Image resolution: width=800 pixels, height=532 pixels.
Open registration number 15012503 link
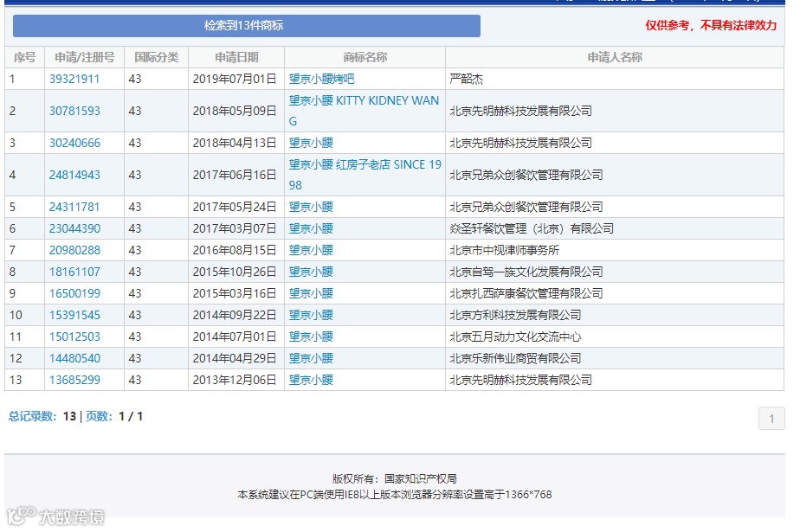coord(74,337)
